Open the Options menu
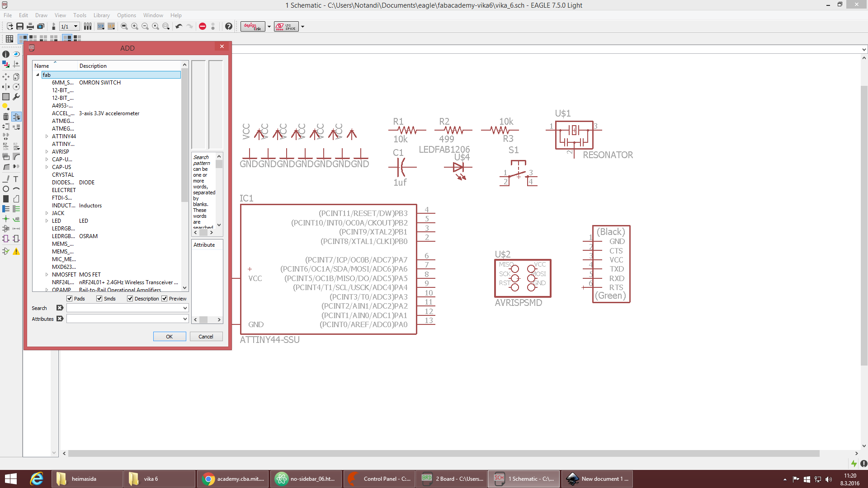Screen dimensions: 868x488 click(x=127, y=15)
